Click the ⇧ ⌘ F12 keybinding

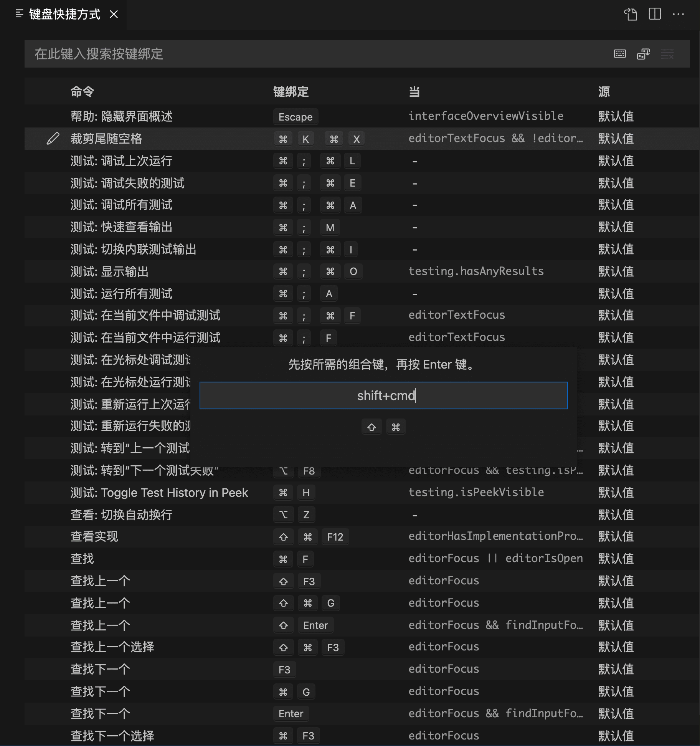[311, 537]
